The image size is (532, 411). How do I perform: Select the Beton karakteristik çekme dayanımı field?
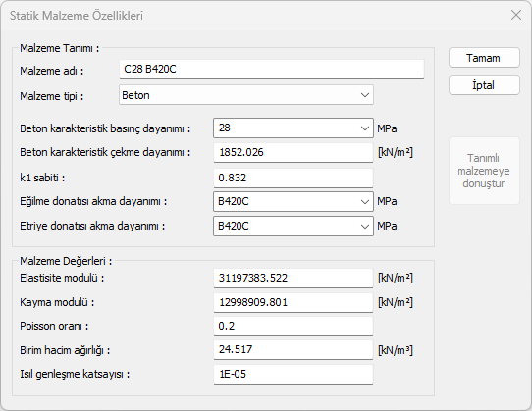[293, 153]
